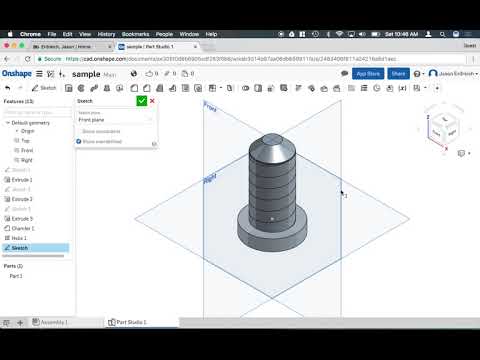Select the Variable (x) tool icon
The height and width of the screenshot is (360, 480).
pyautogui.click(x=403, y=88)
